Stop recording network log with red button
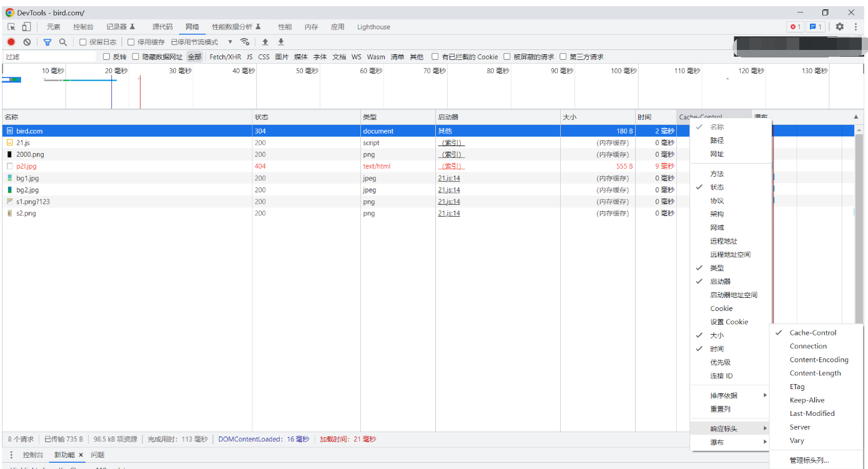Image resolution: width=868 pixels, height=469 pixels. (x=11, y=42)
